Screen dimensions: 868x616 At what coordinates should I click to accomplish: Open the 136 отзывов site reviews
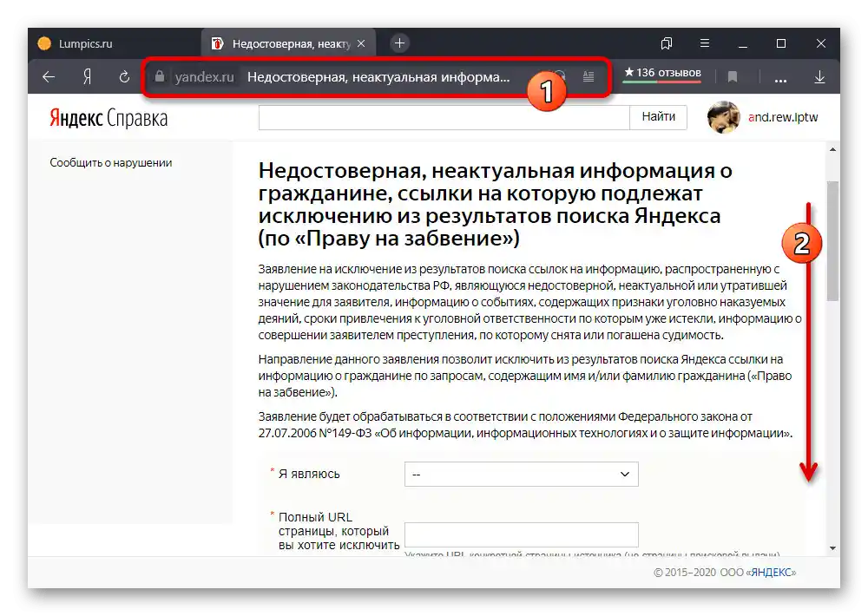662,73
